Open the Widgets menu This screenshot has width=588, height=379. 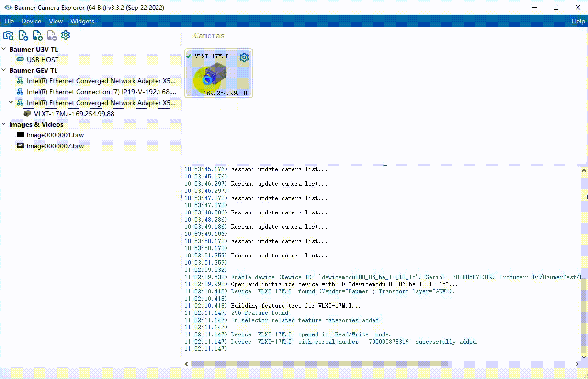pos(82,21)
